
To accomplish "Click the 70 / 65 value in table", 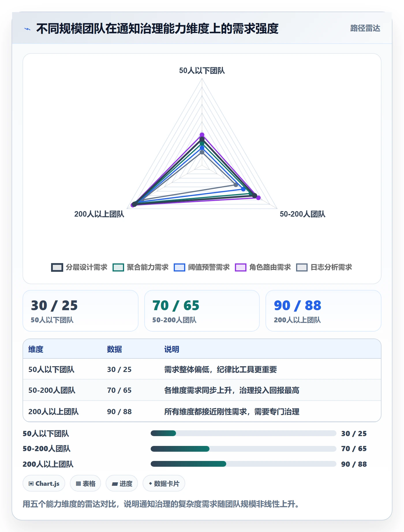I will (x=119, y=390).
